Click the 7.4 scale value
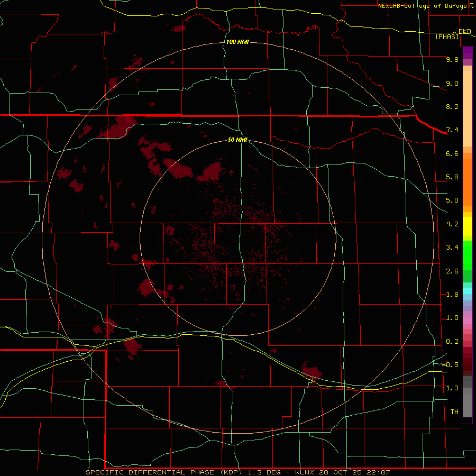The width and height of the screenshot is (476, 476). (452, 130)
